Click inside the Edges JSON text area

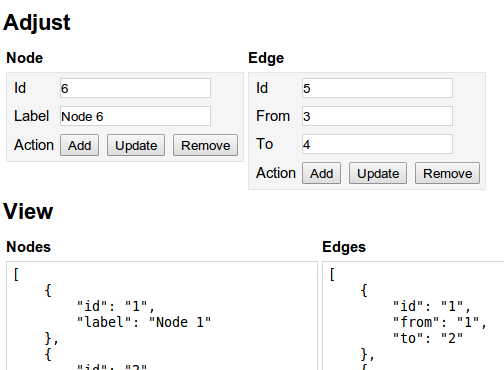[413, 316]
